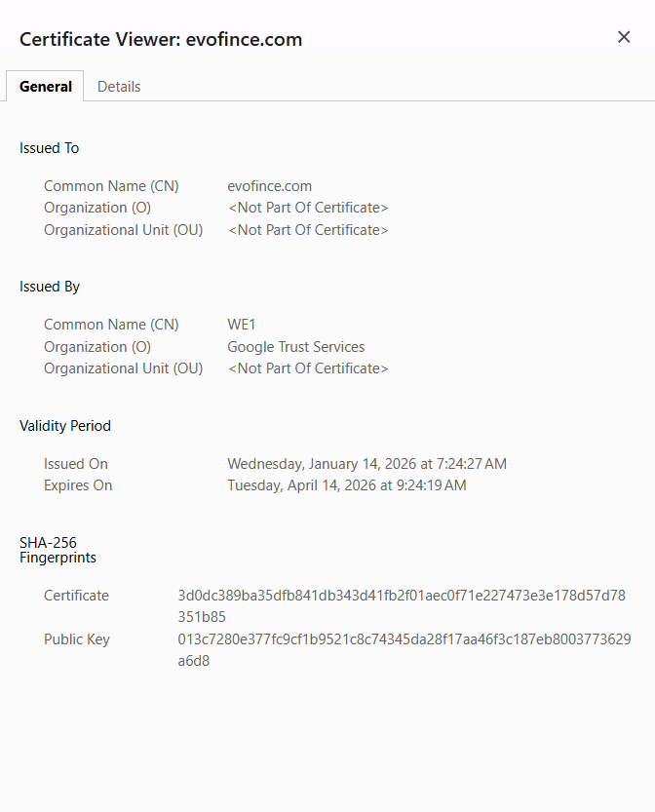Click the Public Key label
The height and width of the screenshot is (812, 655).
(x=77, y=639)
